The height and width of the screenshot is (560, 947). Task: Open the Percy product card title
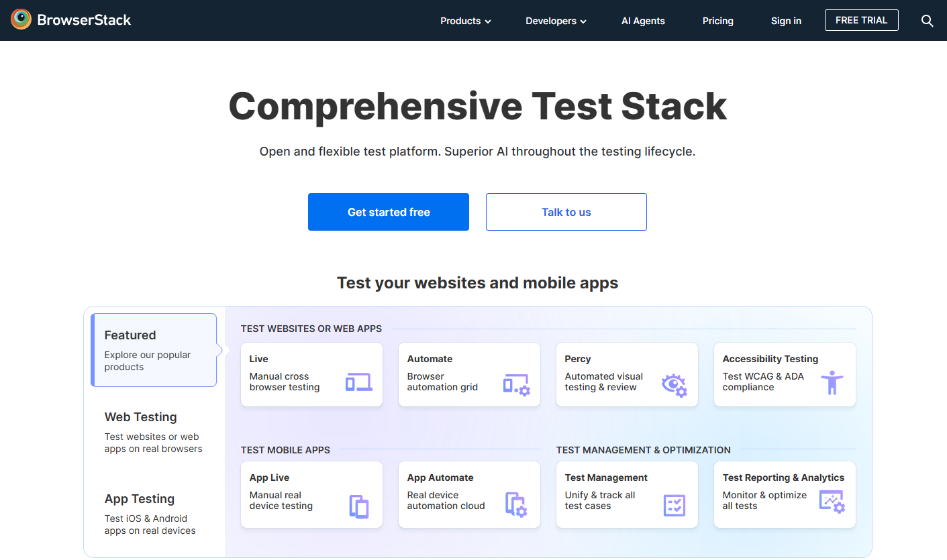click(578, 359)
